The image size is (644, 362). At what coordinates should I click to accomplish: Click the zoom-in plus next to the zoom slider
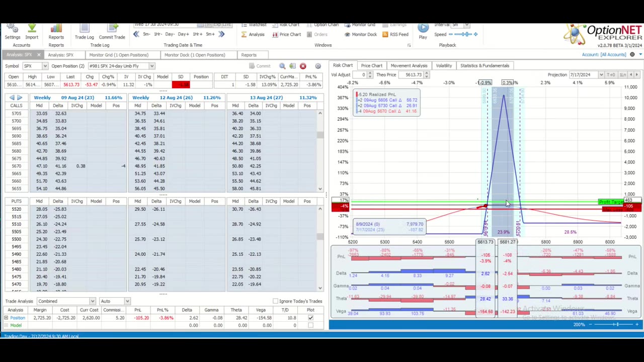[x=636, y=325]
